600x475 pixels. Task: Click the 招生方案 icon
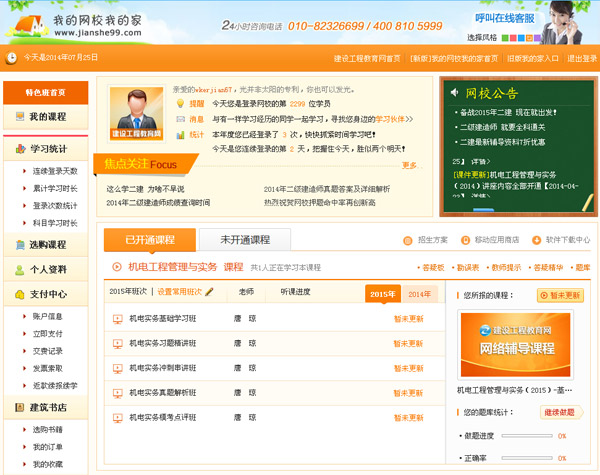point(407,240)
